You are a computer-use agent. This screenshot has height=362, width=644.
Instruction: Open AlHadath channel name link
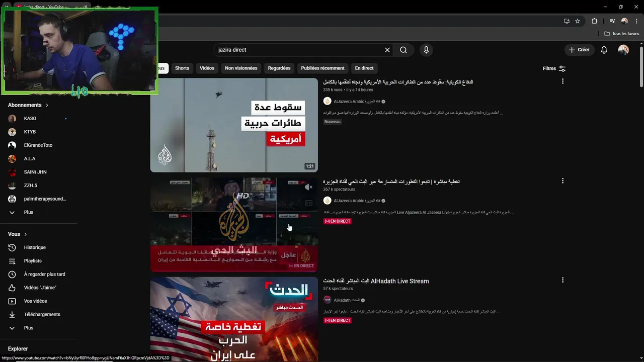[347, 300]
